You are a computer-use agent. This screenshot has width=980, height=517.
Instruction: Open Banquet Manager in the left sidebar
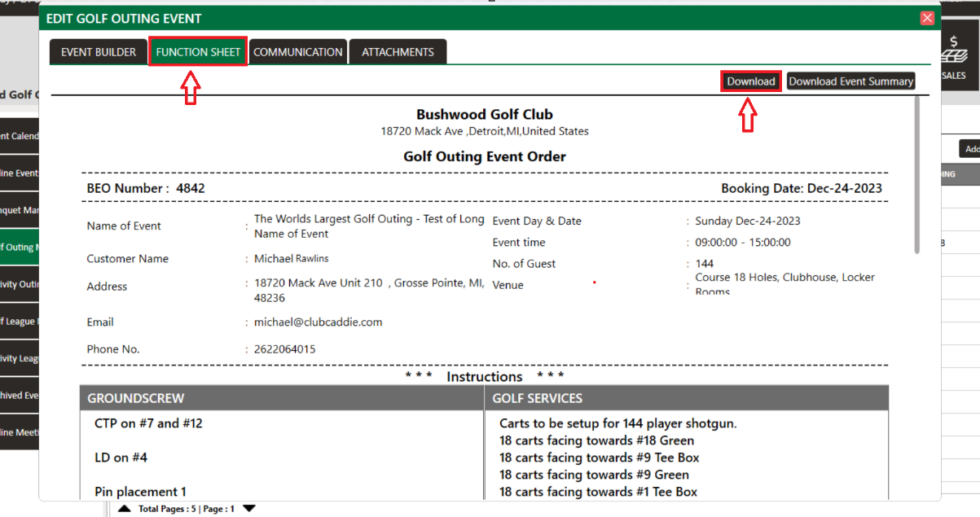(x=19, y=210)
